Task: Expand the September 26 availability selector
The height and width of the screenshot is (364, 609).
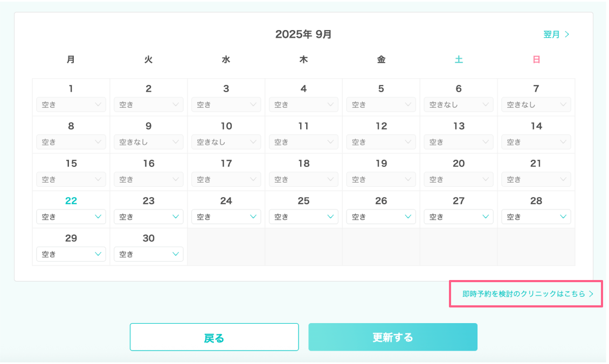Action: [x=381, y=217]
